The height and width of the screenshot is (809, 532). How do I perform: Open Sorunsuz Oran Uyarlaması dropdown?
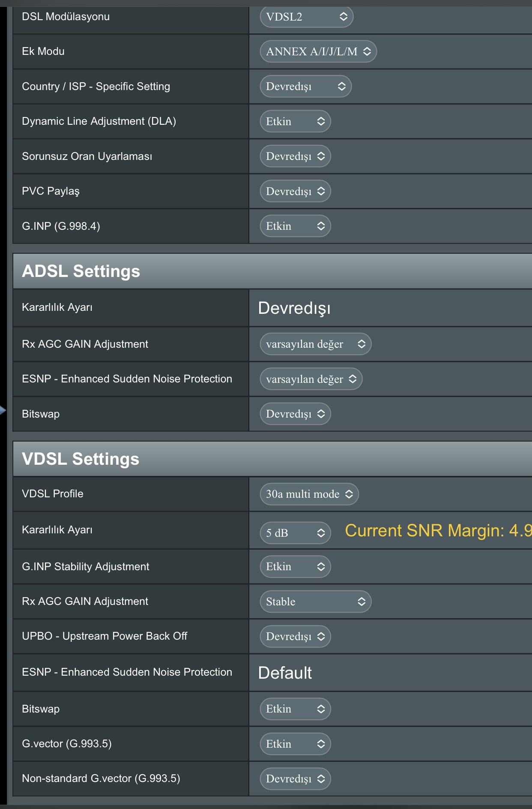[x=295, y=156]
